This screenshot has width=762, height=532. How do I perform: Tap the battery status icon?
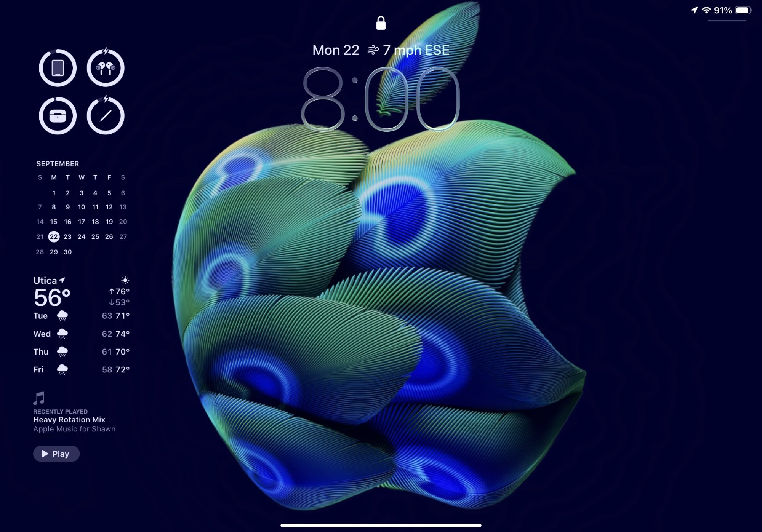(743, 10)
